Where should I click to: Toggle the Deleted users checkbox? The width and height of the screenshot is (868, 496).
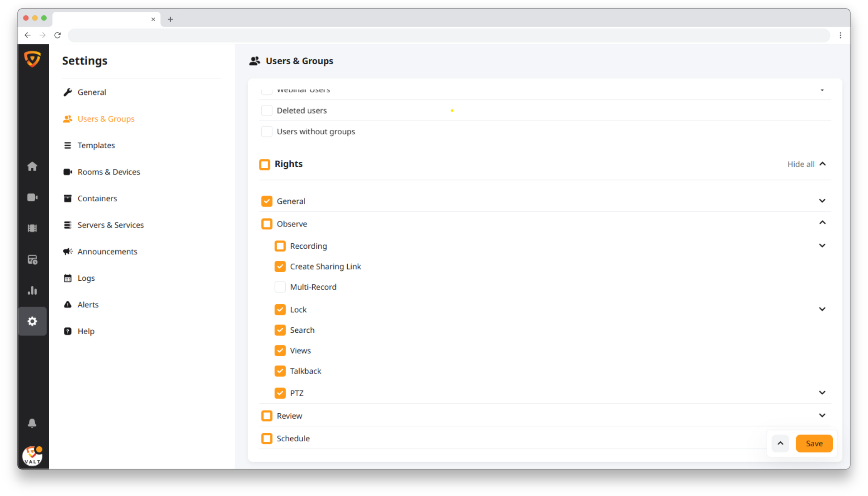pos(267,111)
